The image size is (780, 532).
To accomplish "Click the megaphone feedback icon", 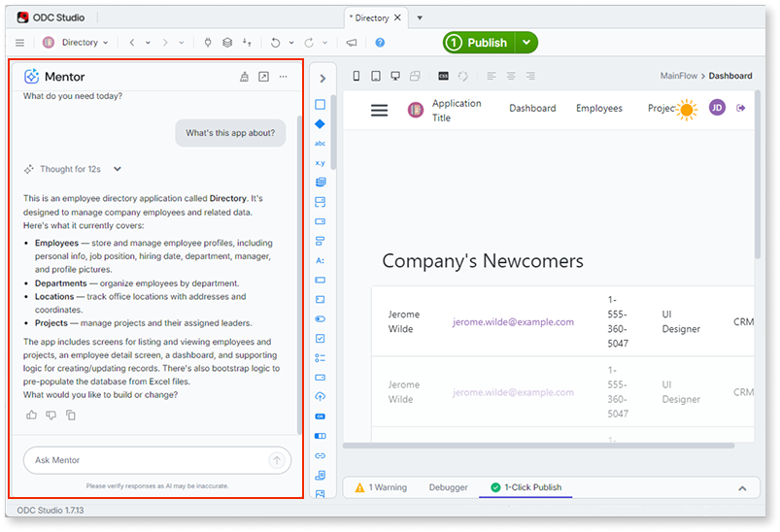I will 352,43.
